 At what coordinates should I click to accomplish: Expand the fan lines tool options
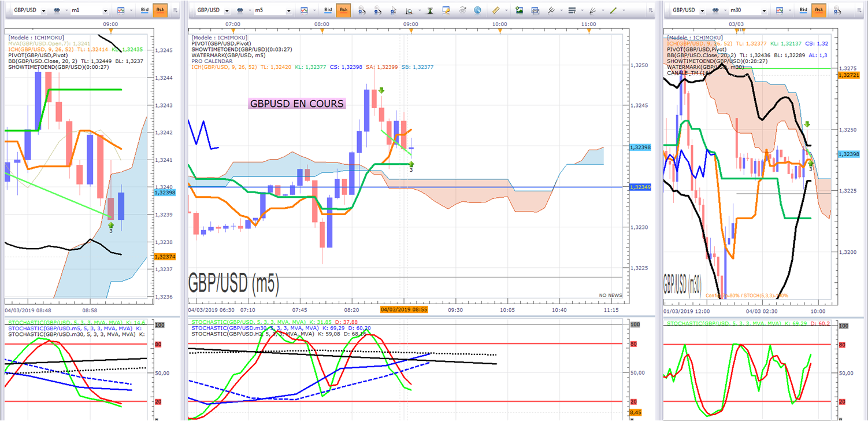(x=602, y=10)
